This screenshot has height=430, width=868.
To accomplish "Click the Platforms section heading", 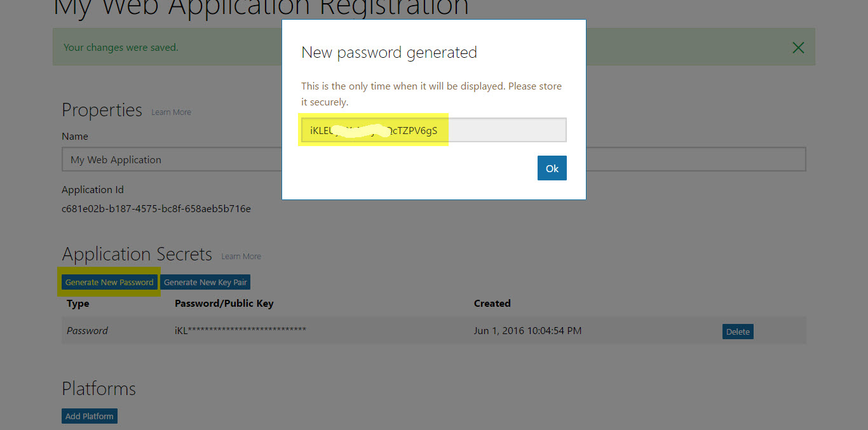I will click(98, 389).
